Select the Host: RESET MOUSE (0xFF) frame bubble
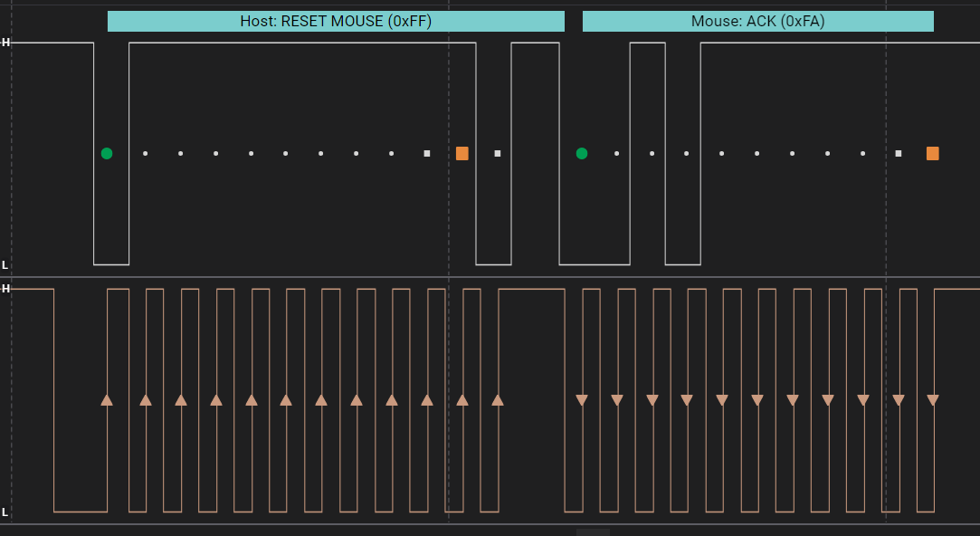980x536 pixels. tap(336, 21)
